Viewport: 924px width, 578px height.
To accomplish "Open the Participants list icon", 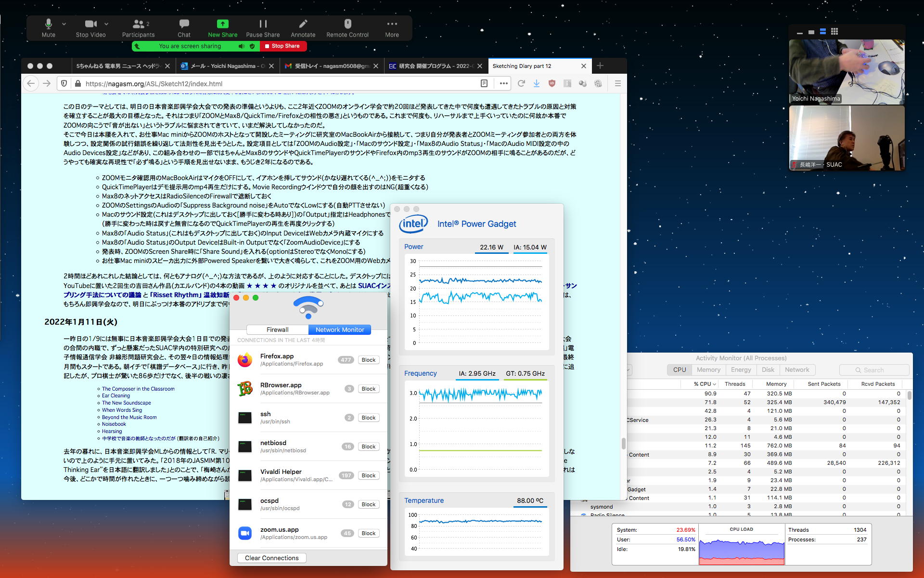I will [x=138, y=24].
